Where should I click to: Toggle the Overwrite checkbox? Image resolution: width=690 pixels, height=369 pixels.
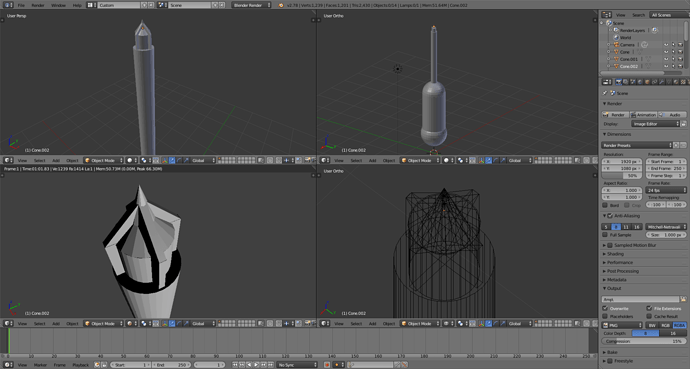pos(605,308)
